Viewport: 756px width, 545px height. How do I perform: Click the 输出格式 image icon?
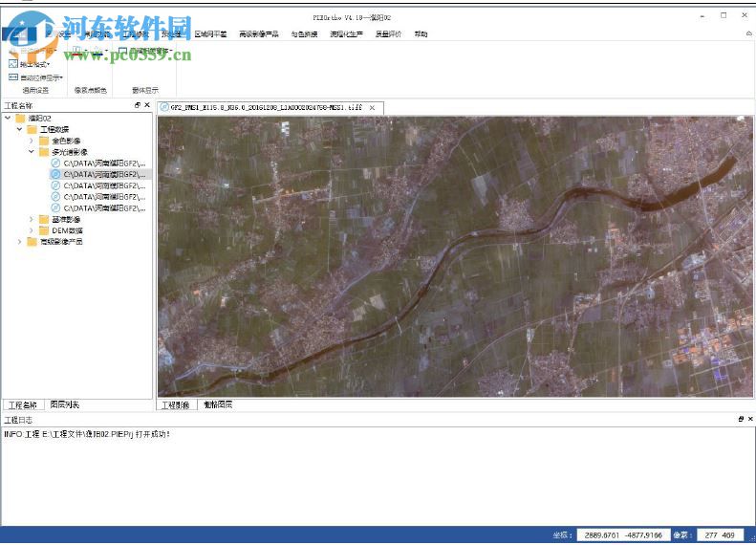coord(13,64)
